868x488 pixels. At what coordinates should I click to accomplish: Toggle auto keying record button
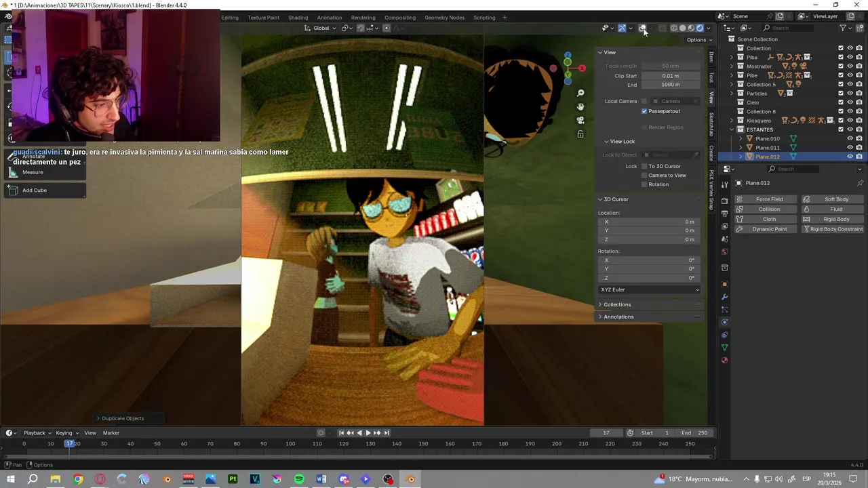point(321,433)
